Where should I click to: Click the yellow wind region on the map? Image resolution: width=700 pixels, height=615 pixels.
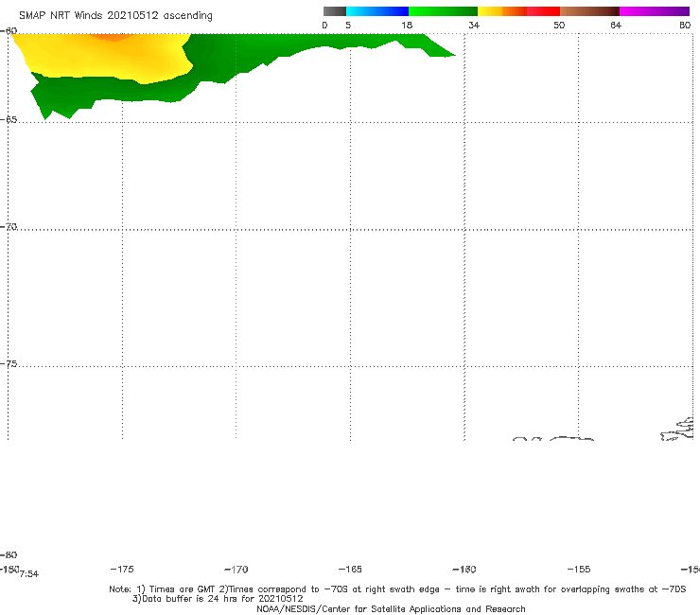coord(103,58)
